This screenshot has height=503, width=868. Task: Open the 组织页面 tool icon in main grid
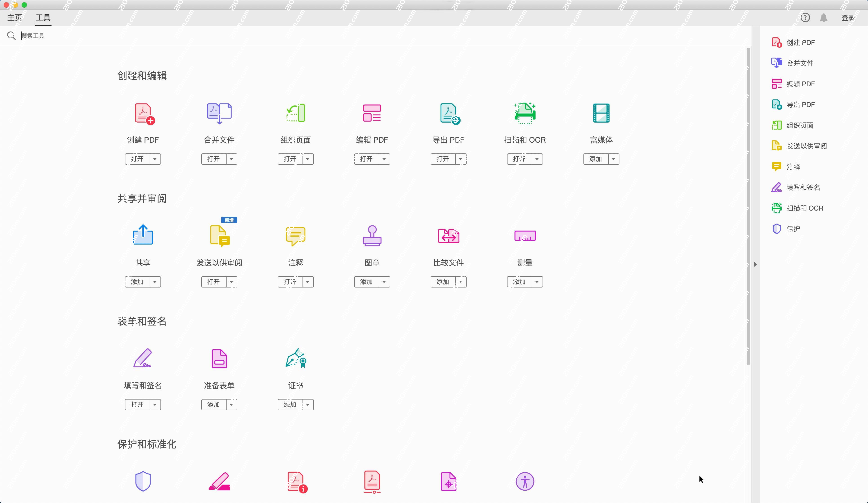pos(296,113)
